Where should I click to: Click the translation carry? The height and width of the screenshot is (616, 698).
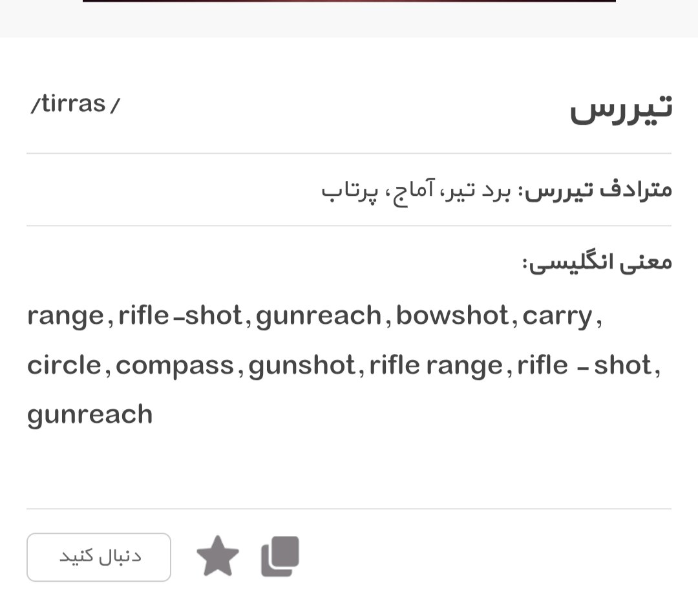point(557,316)
